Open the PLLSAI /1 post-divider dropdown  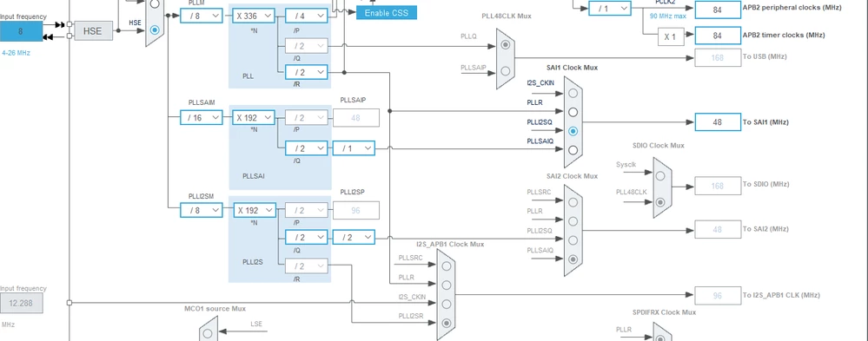tap(354, 148)
